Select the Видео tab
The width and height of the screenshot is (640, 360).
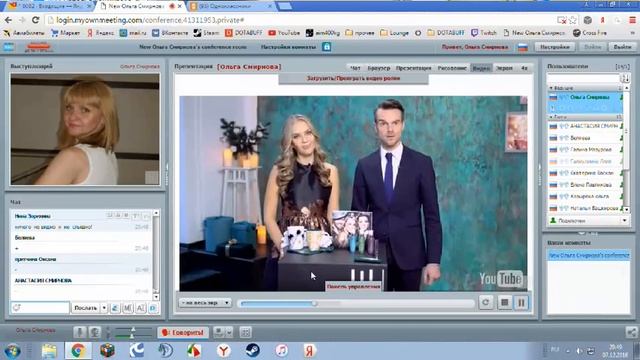pos(481,68)
